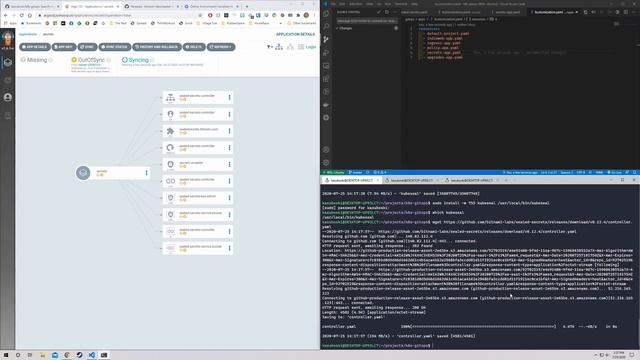Viewport: 640px width, 360px height.
Task: Click the Applications breadcrumb link
Action: (28, 34)
